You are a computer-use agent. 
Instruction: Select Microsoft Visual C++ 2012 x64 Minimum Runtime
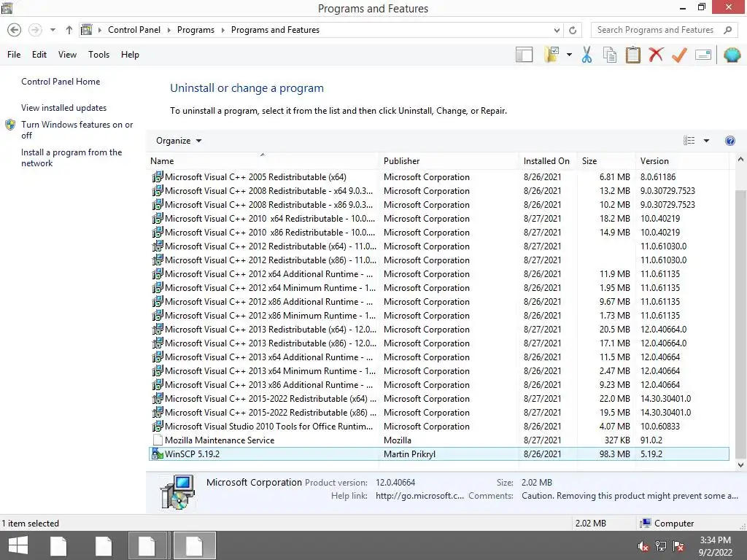pos(438,287)
